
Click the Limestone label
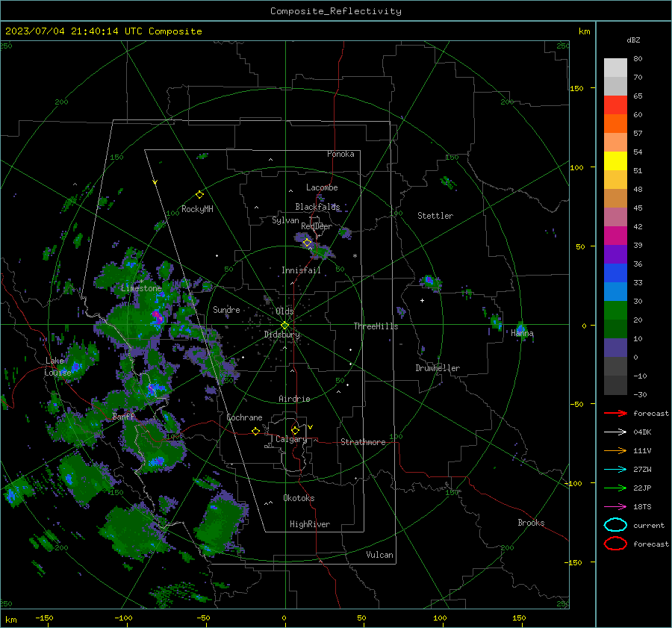tap(141, 288)
